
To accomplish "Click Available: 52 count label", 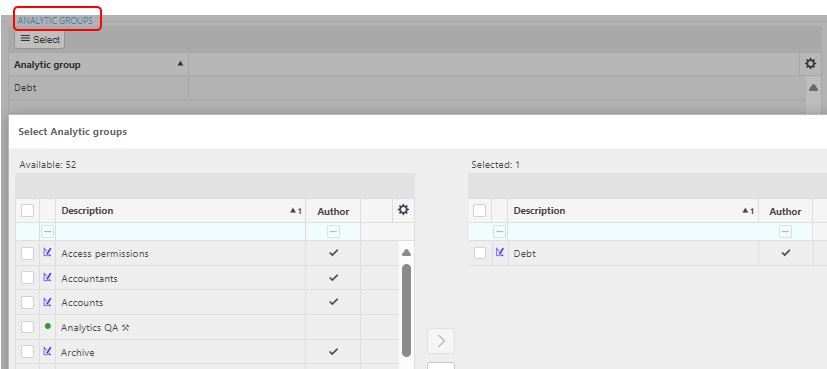I will tap(48, 164).
